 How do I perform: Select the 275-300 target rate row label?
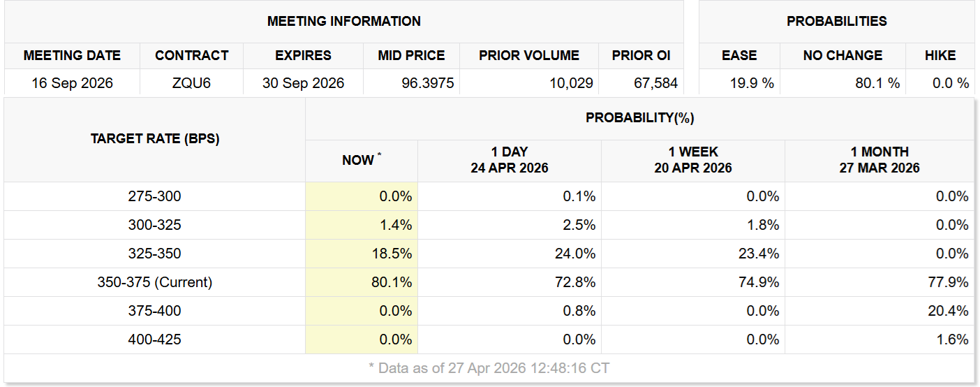tap(154, 196)
